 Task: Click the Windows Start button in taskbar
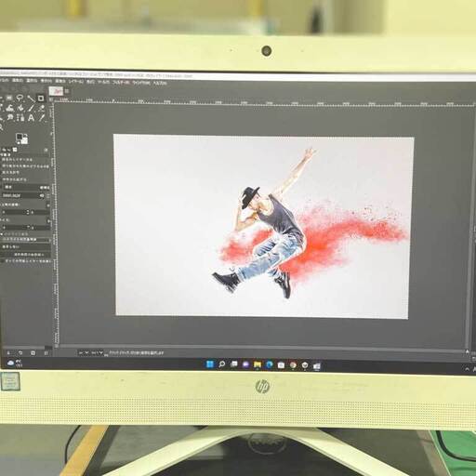(x=210, y=364)
